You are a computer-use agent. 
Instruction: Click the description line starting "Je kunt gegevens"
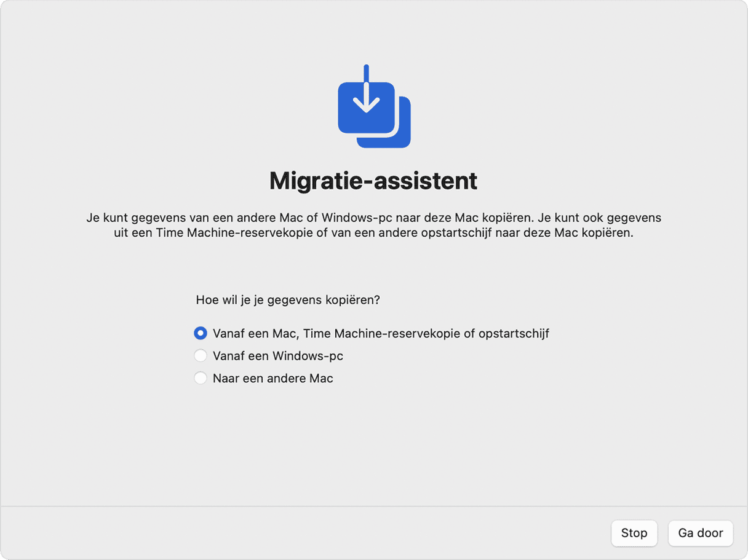pos(373,218)
